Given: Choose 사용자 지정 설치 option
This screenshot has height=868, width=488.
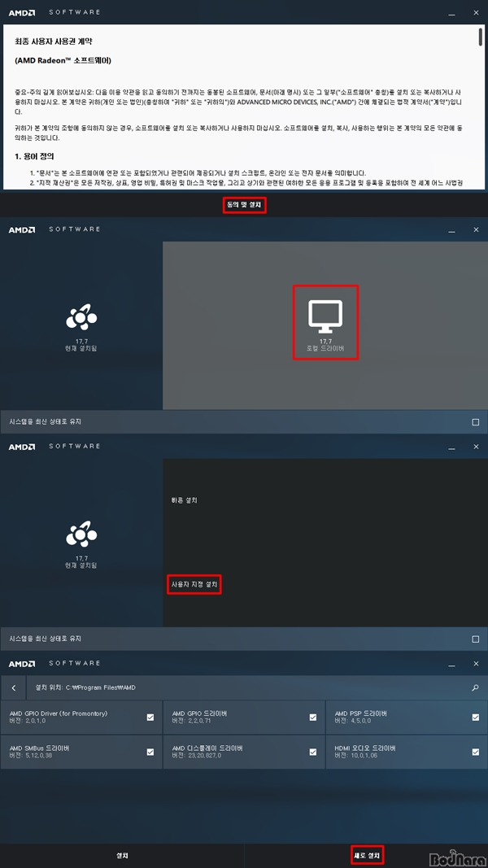Looking at the screenshot, I should [x=194, y=584].
